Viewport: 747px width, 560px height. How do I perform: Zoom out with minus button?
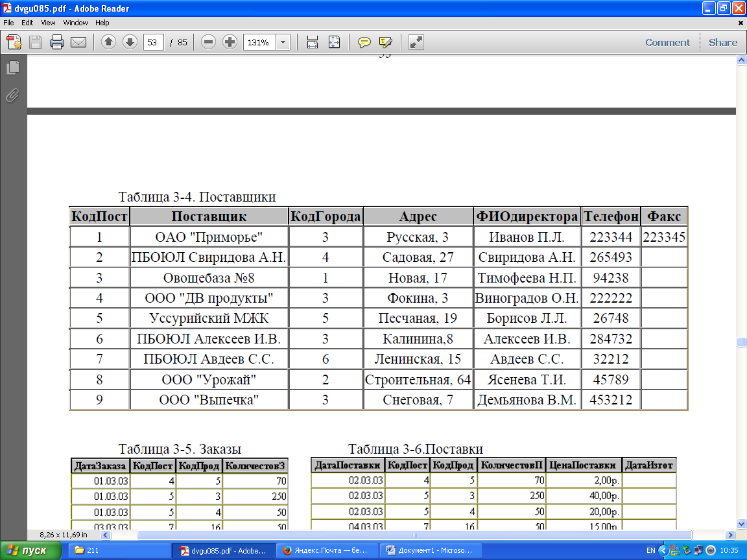tap(208, 42)
